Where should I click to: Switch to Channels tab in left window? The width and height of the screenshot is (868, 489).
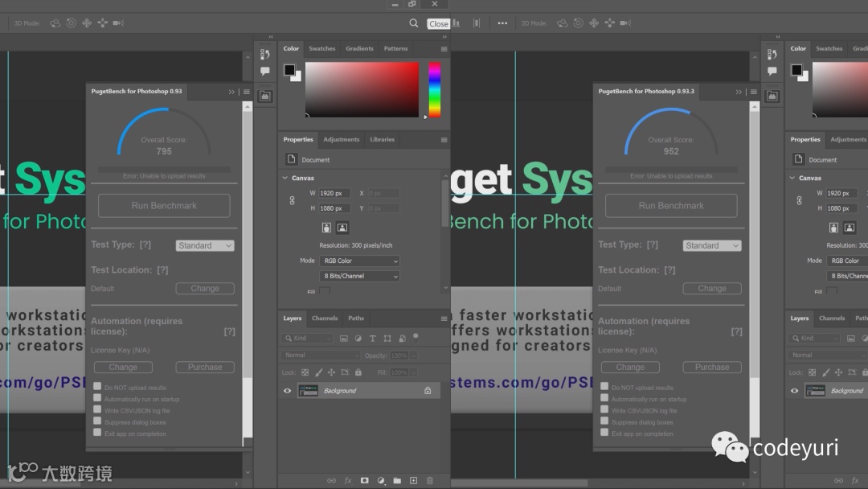click(x=325, y=318)
